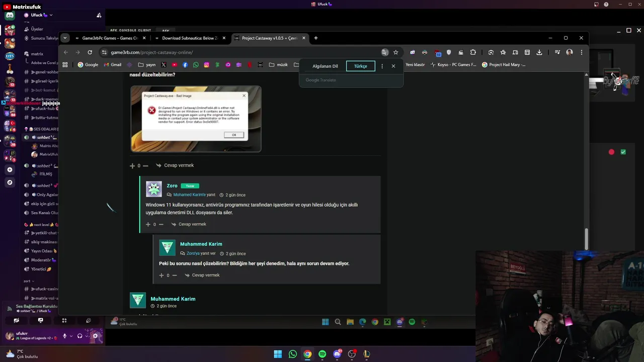
Task: Open Spotify from the Windows taskbar
Action: pos(323,354)
